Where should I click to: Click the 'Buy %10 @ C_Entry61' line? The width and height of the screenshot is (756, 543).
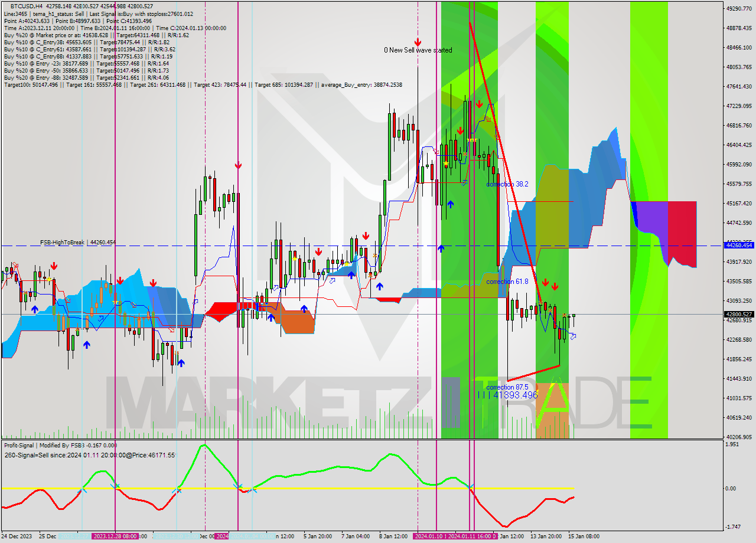point(89,49)
